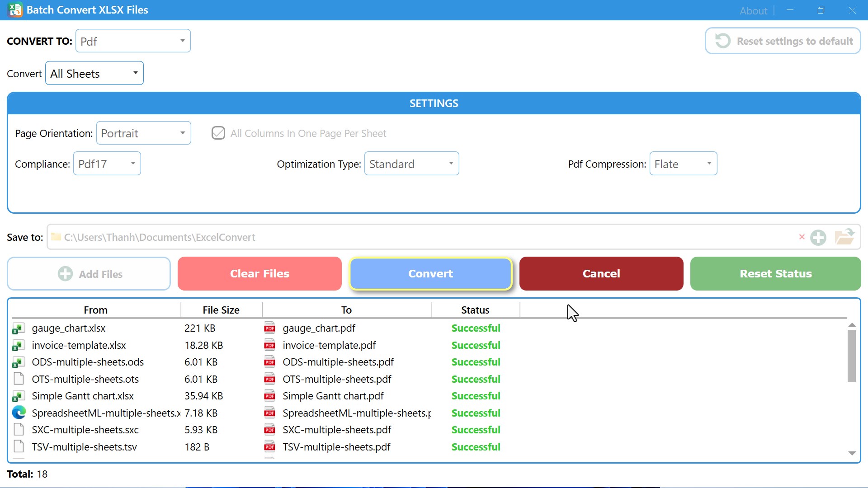Open the About menu item

coord(753,10)
